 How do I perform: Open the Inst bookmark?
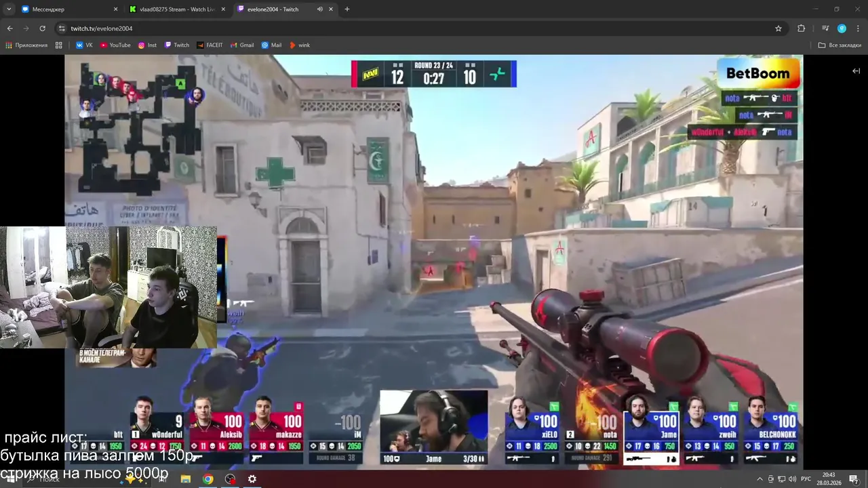[147, 45]
